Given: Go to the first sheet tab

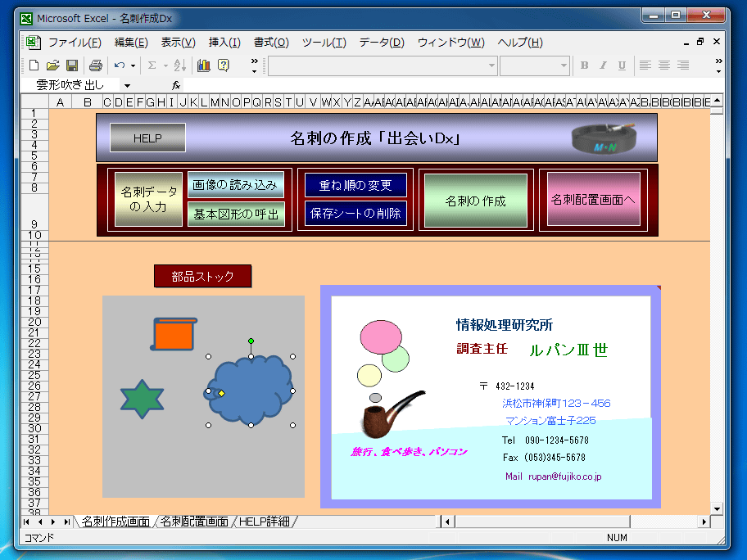Looking at the screenshot, I should tap(27, 522).
